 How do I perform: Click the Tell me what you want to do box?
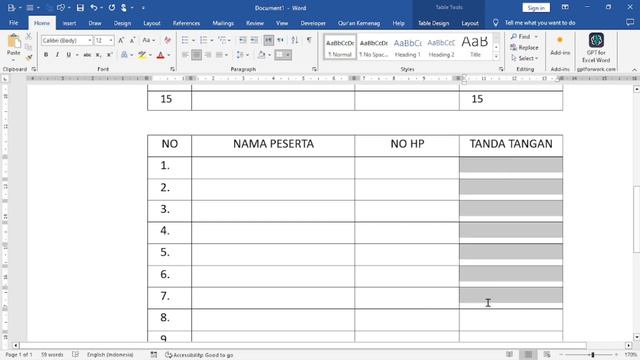[540, 23]
